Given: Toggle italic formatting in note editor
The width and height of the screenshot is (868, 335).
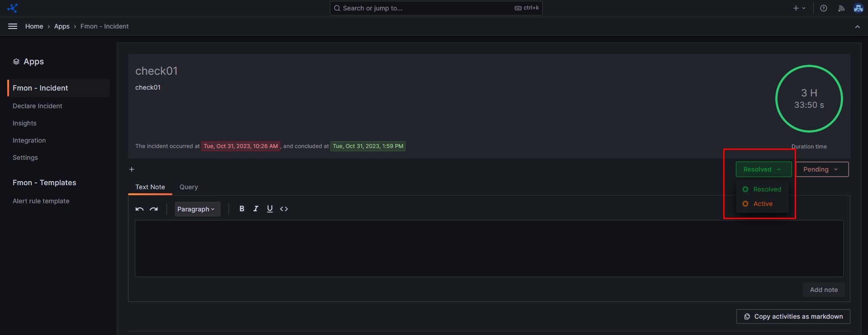Looking at the screenshot, I should (256, 209).
